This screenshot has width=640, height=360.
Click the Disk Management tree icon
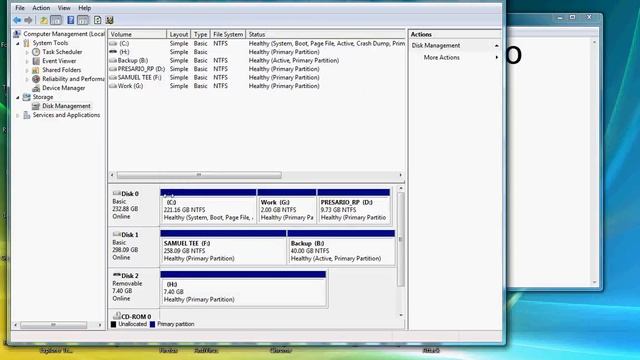coord(36,106)
